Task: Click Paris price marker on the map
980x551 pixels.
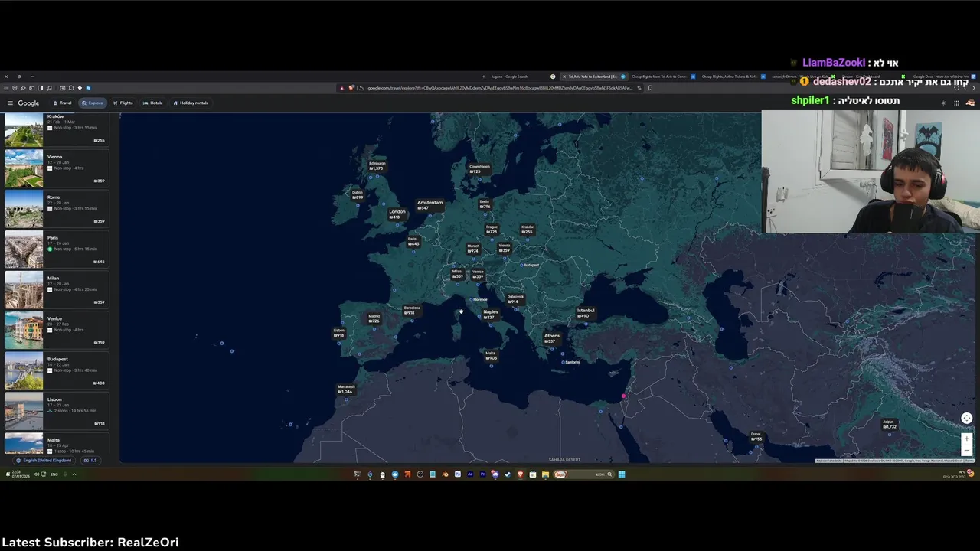Action: pos(413,241)
